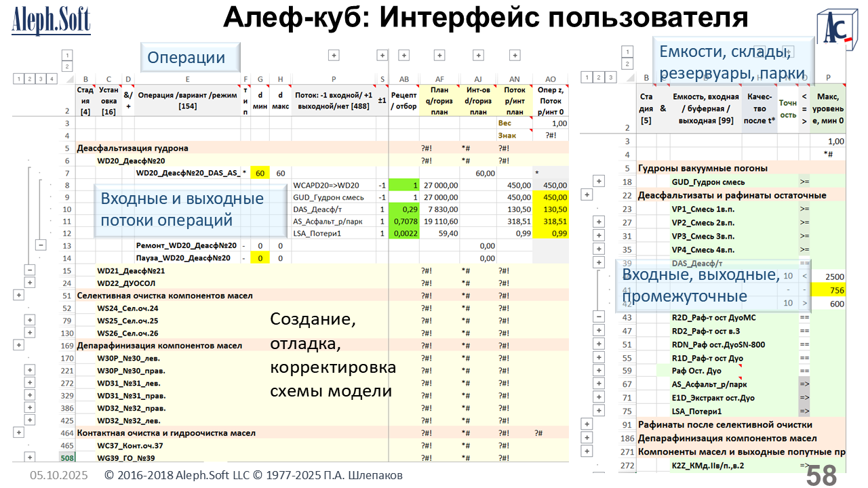The height and width of the screenshot is (488, 868).
Task: Click plus icon beside GUD_Гудрон смесь row 18
Action: [x=599, y=181]
